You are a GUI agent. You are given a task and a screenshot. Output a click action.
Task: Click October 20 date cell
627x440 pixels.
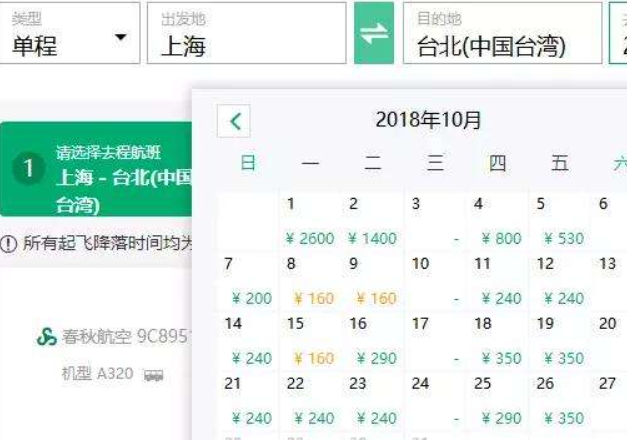tap(610, 342)
